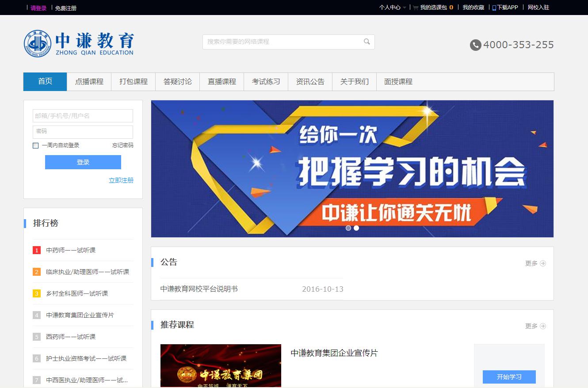Click the arrow icon next to 公告 更多

543,263
